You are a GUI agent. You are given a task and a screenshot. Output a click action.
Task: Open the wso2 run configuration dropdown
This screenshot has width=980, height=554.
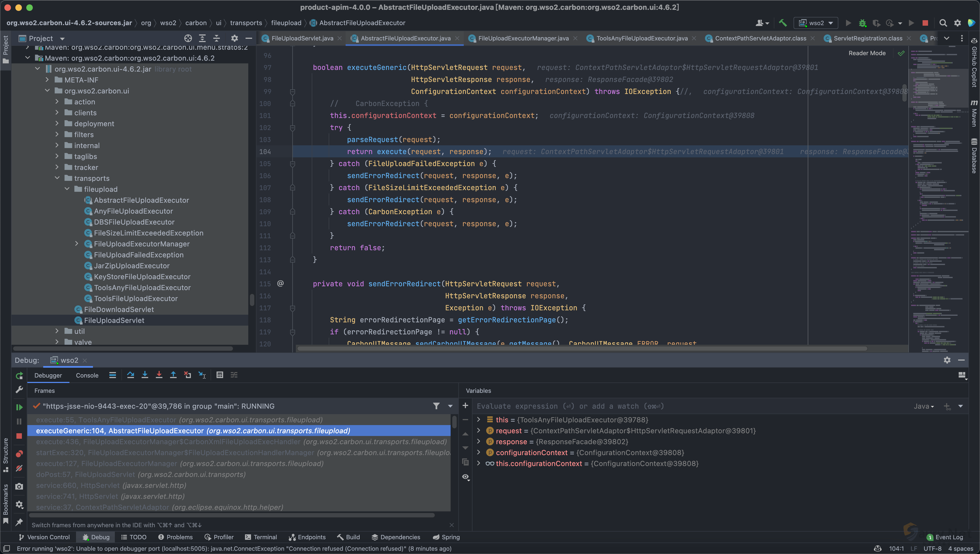pos(815,23)
